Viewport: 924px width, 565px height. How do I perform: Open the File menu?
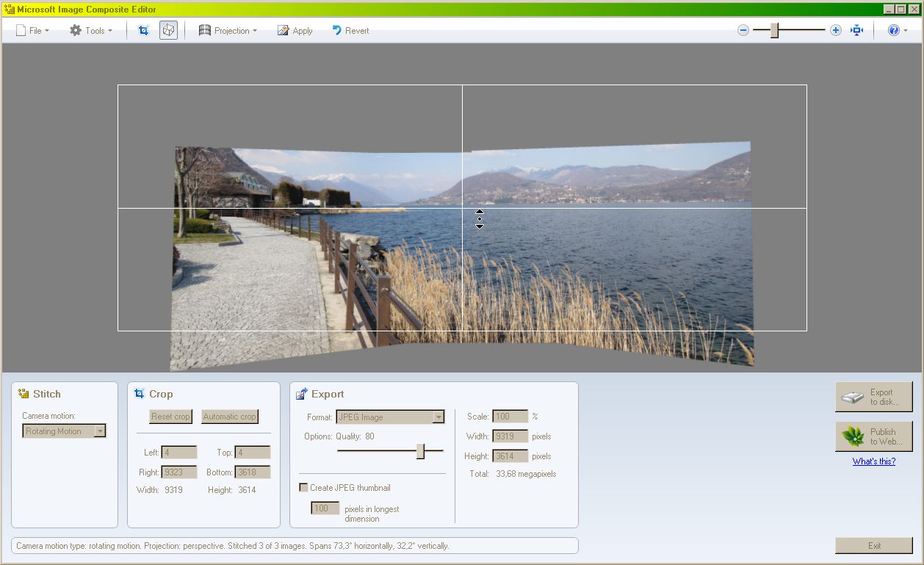(32, 30)
